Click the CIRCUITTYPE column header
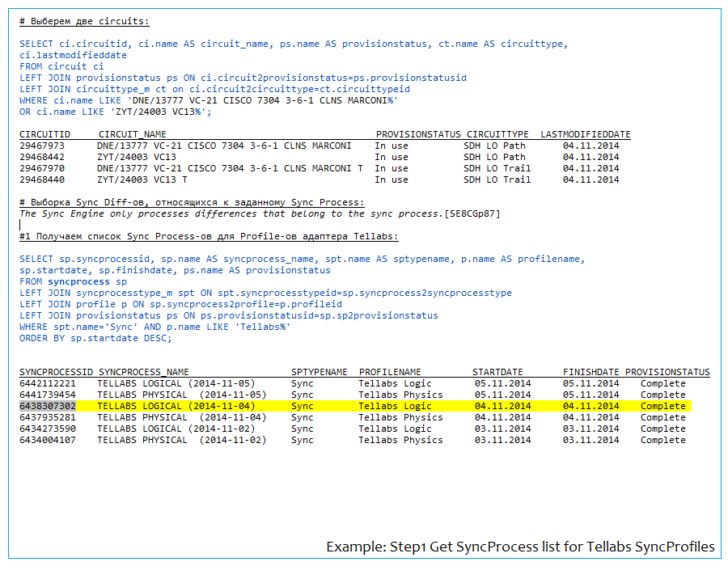 (497, 134)
